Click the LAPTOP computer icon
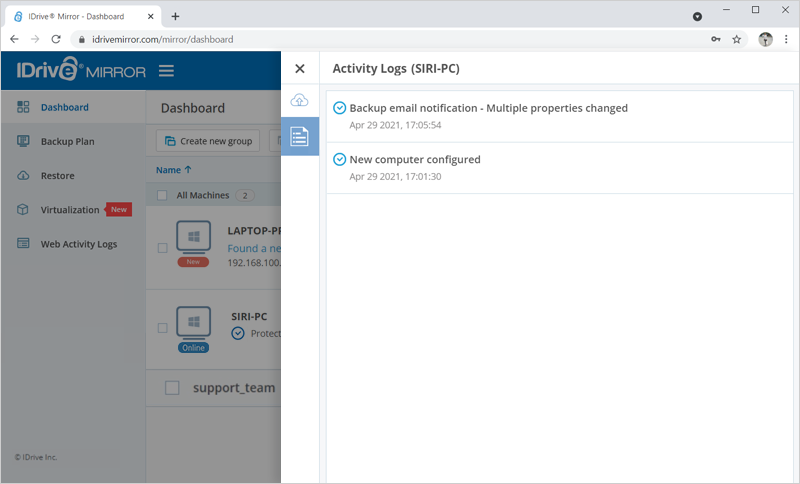 (x=193, y=237)
